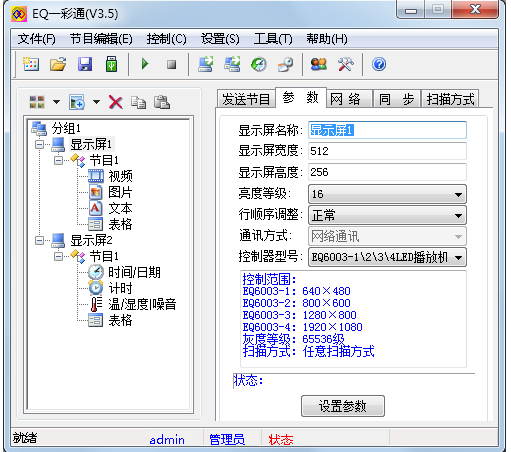Viewport: 511px width, 452px height.
Task: Start playback with the green play icon
Action: (x=145, y=64)
